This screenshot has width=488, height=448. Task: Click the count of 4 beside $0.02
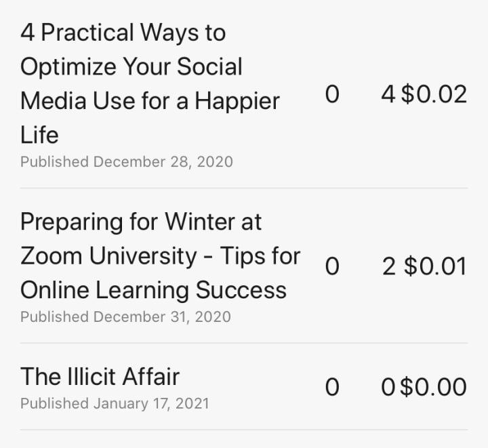point(388,94)
